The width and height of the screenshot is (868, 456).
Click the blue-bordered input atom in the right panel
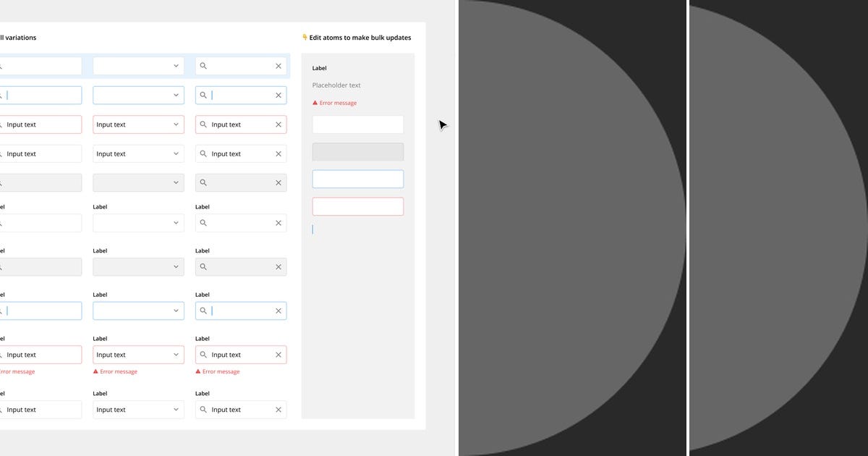coord(358,180)
